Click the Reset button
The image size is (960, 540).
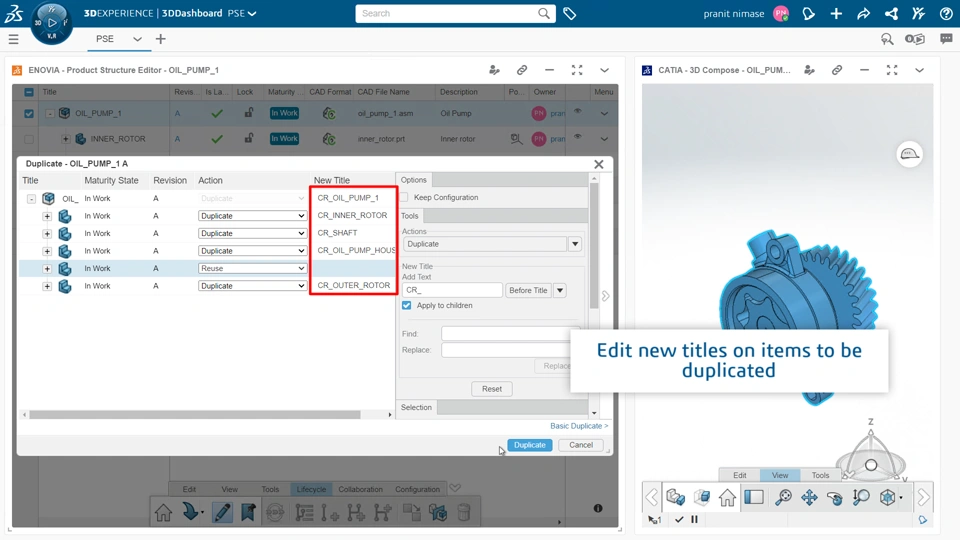492,389
